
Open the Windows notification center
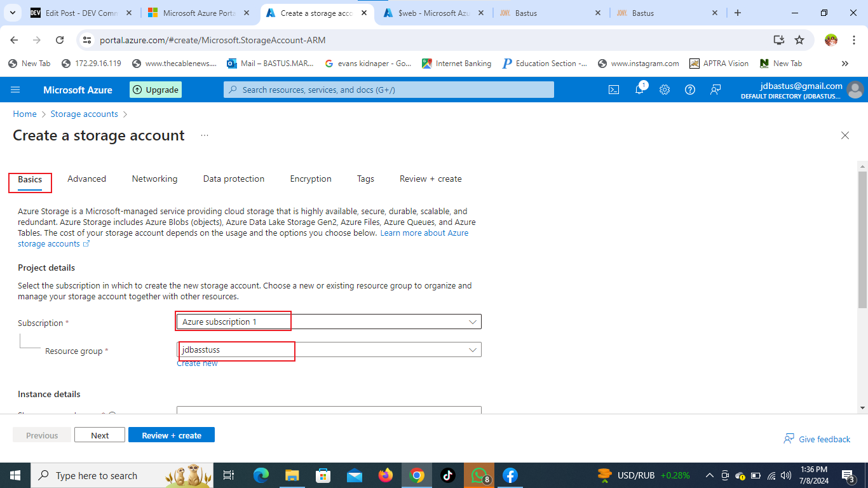click(x=848, y=475)
